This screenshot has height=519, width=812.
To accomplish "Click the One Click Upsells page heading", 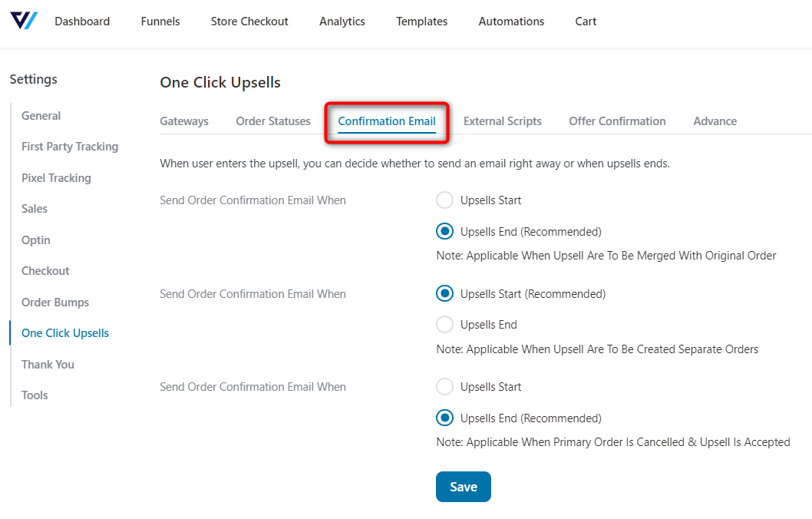I will point(220,82).
